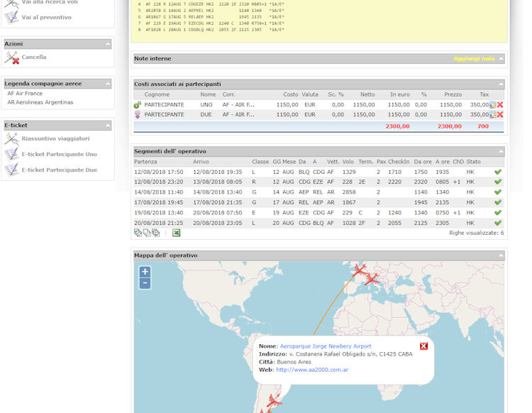This screenshot has width=532, height=413.
Task: Zoom out on the operativo map
Action: pos(145,283)
